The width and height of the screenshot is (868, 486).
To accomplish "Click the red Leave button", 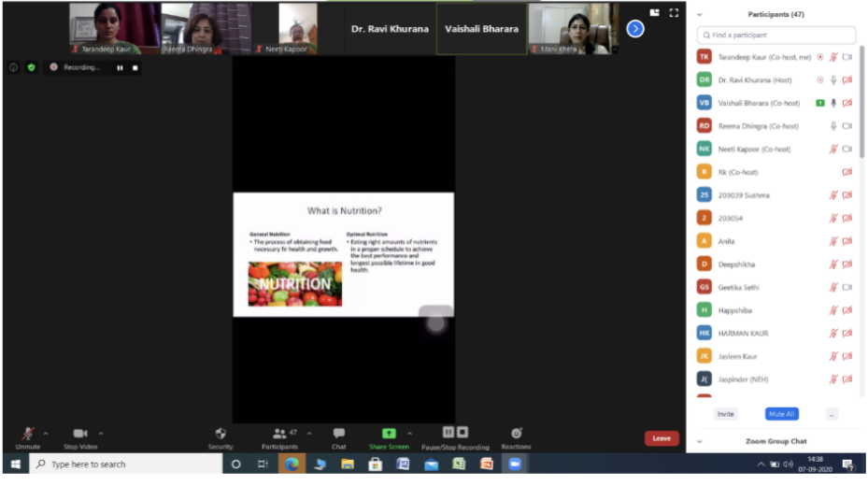I will (x=662, y=438).
